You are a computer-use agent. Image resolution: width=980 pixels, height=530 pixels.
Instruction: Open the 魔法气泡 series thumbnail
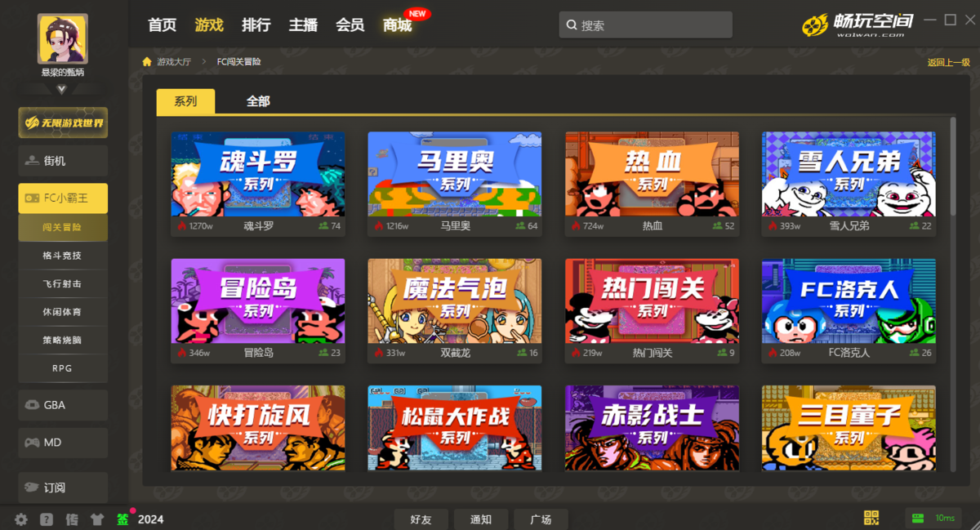[455, 301]
